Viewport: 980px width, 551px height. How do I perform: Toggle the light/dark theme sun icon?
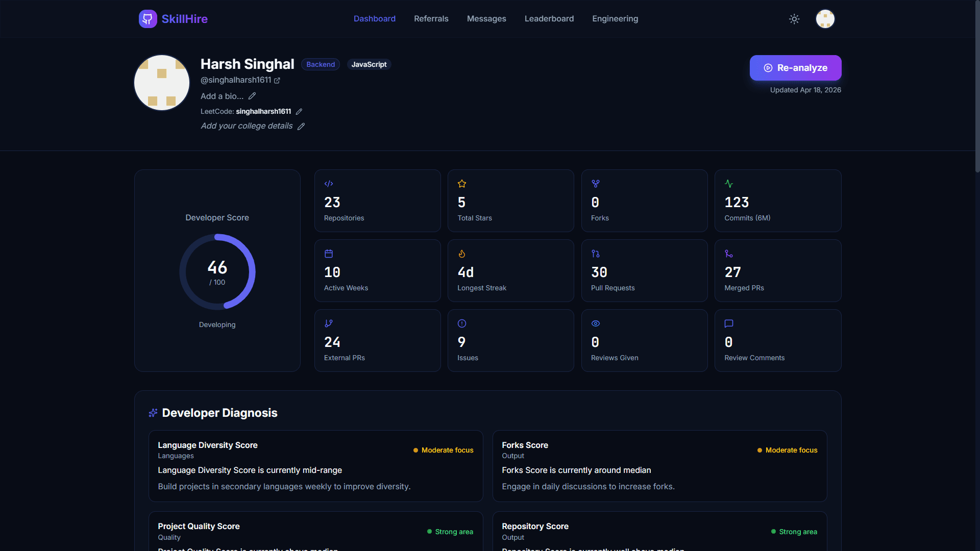(794, 19)
